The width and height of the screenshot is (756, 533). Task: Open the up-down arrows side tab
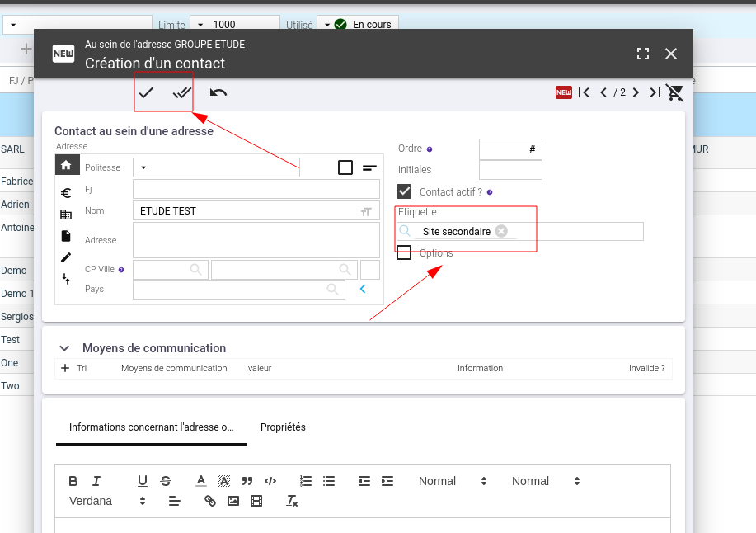[66, 279]
